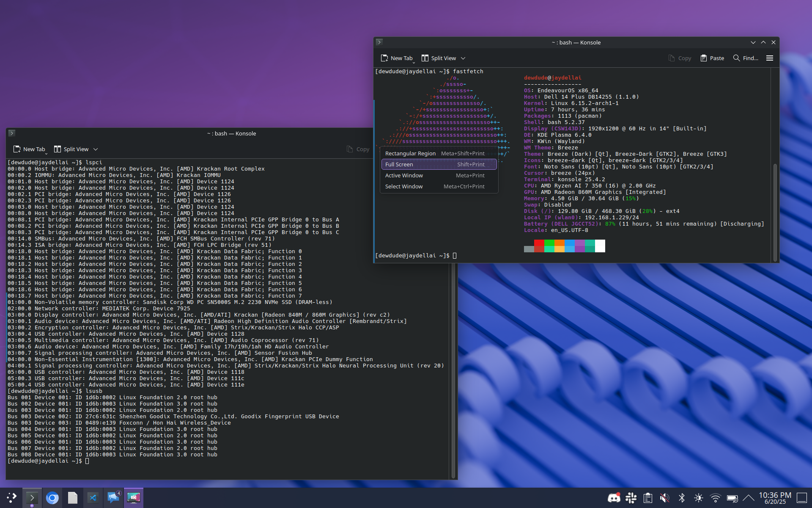Choose Active Window from the screenshot menu
This screenshot has width=812, height=508.
point(439,175)
